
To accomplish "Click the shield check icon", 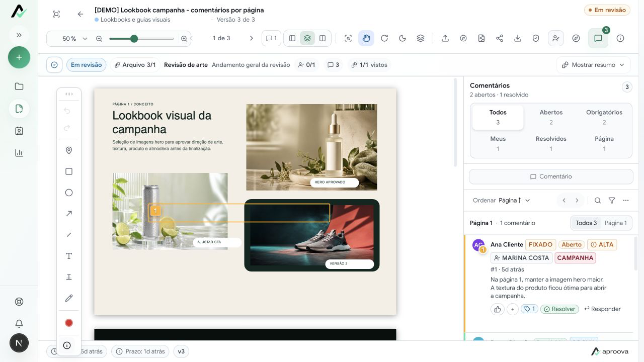I will [x=536, y=38].
